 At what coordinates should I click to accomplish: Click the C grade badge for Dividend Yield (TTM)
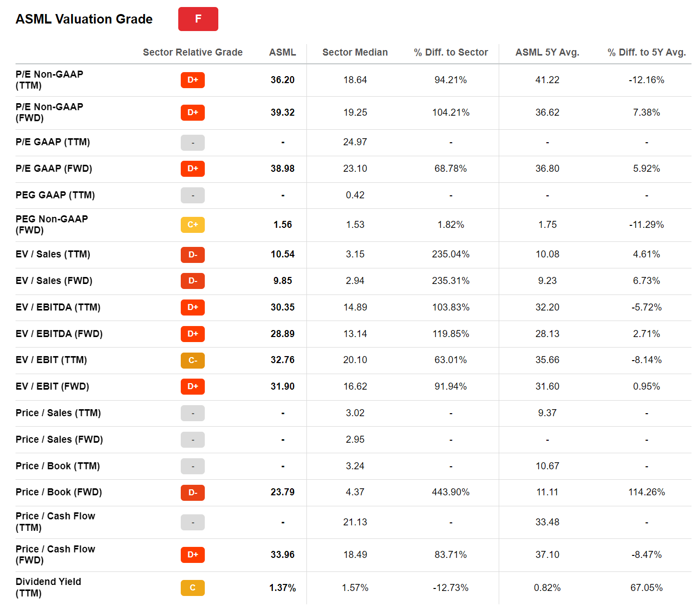click(x=193, y=588)
